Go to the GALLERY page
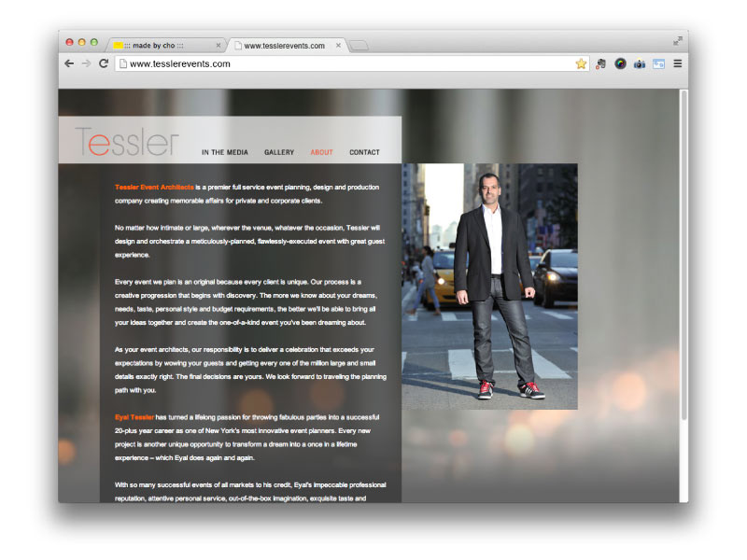This screenshot has height=560, width=747. pos(279,152)
